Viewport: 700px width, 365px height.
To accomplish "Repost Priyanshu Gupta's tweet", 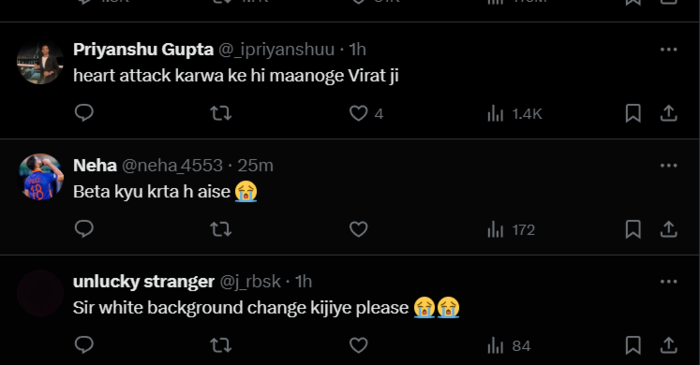I will (221, 113).
